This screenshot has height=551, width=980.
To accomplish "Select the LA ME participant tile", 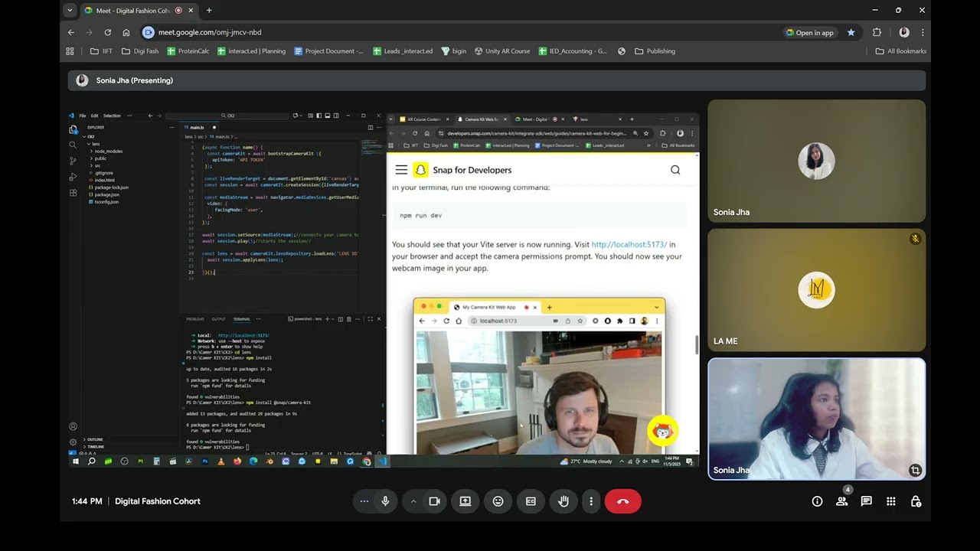I will click(817, 290).
